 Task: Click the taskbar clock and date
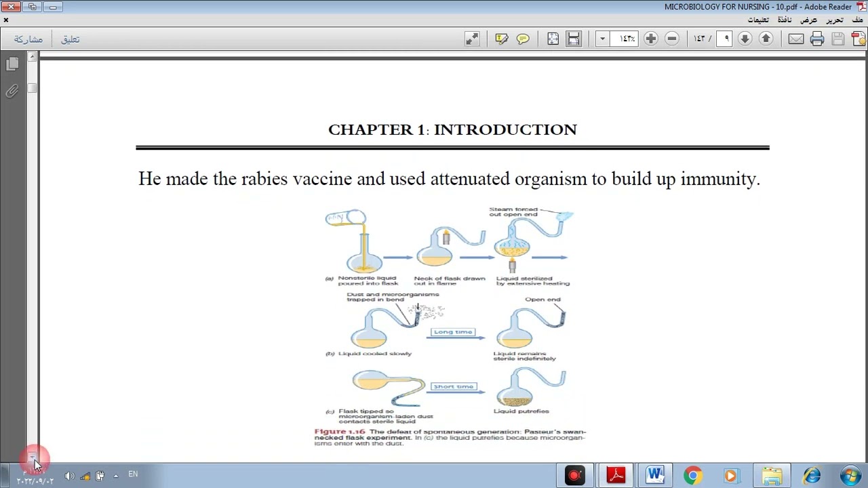point(35,476)
